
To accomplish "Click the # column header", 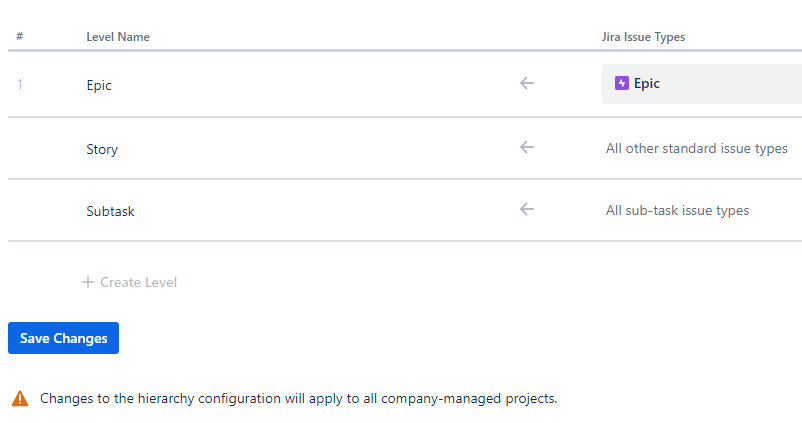I will (x=20, y=37).
